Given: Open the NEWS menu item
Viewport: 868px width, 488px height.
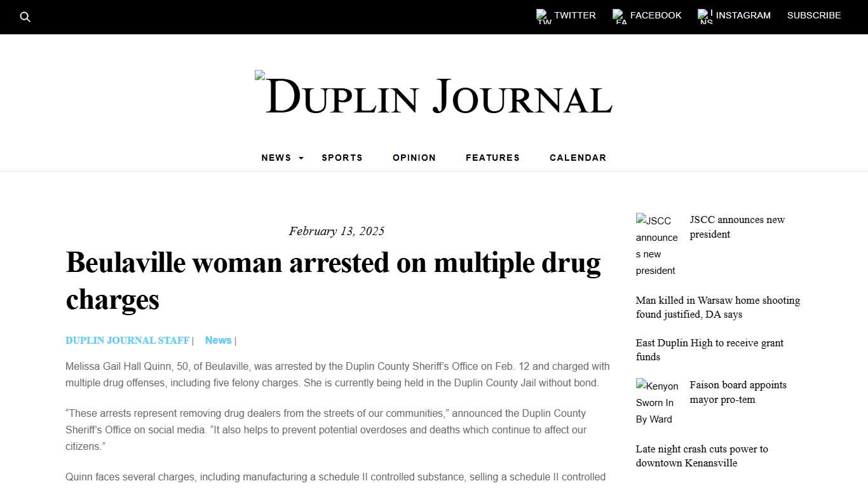Looking at the screenshot, I should click(276, 158).
